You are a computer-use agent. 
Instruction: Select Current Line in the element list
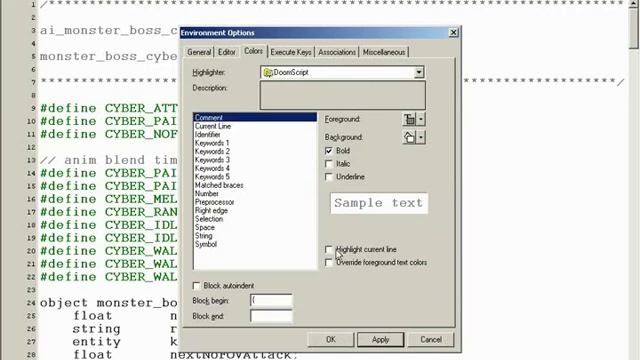(255, 126)
